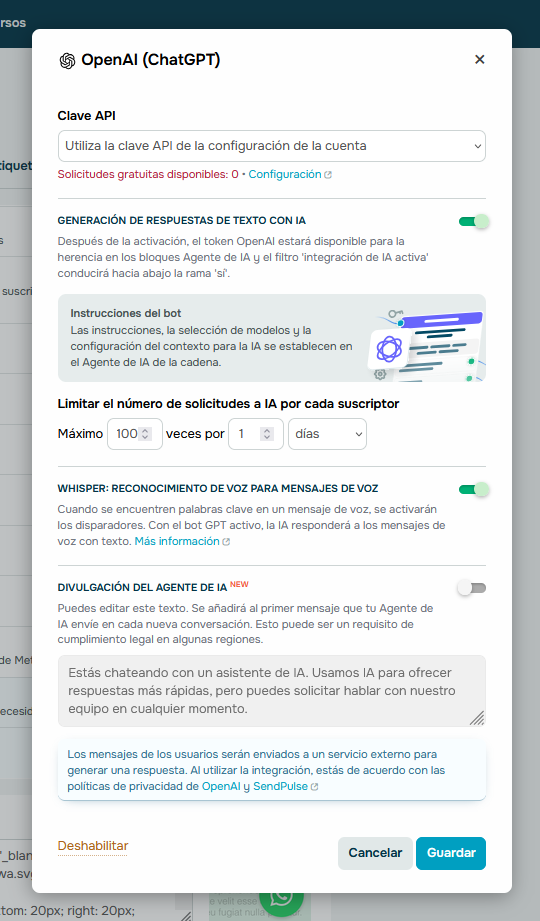540x921 pixels.
Task: Click the NEW badge beside Divulgación del agente
Action: coord(239,584)
